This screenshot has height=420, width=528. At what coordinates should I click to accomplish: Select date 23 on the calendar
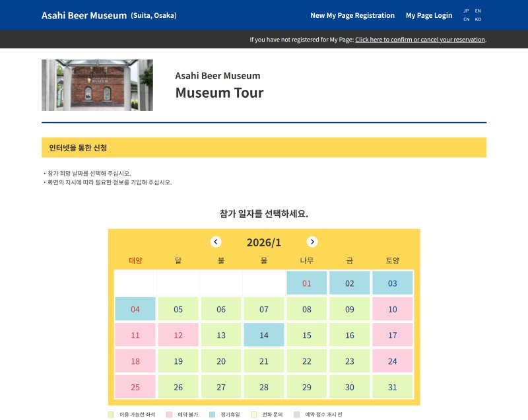point(350,361)
